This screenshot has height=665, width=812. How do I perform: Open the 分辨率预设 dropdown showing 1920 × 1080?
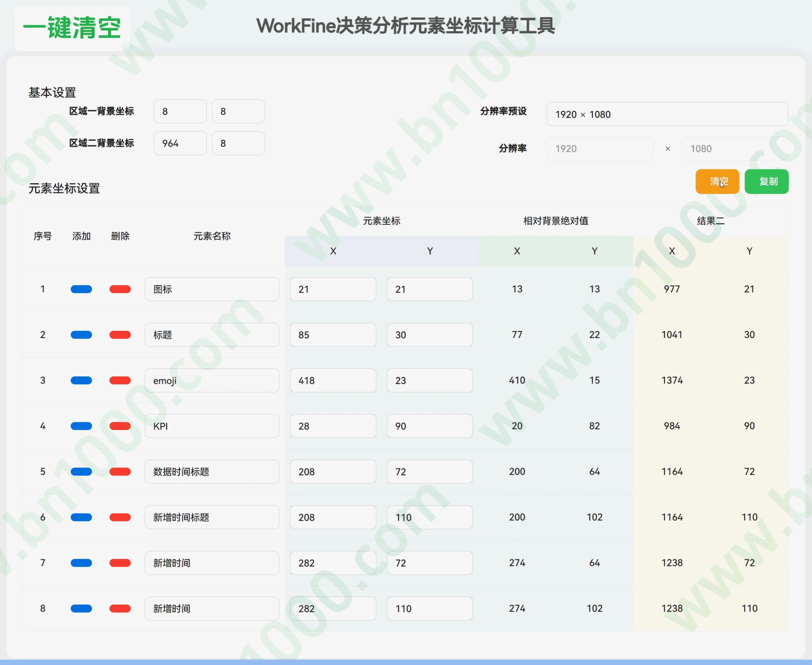coord(667,114)
